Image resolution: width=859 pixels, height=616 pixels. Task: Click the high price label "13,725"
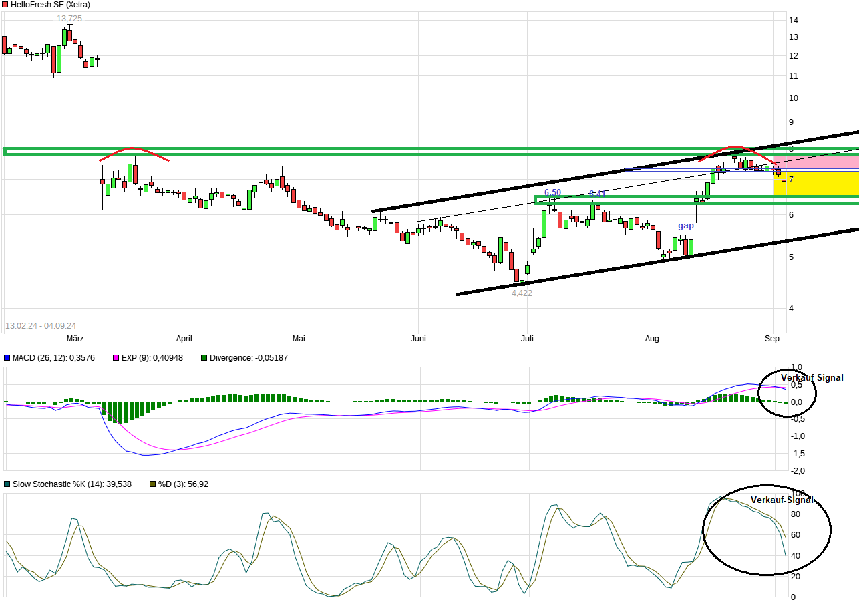69,19
